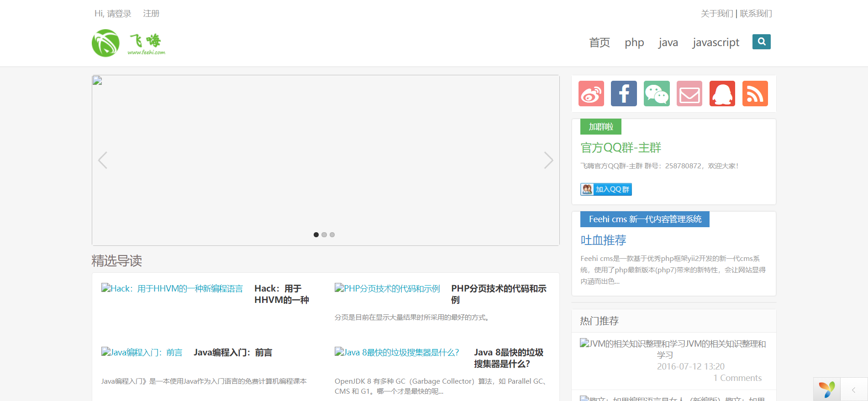Open the 吐血推荐 heading link
Image resolution: width=868 pixels, height=401 pixels.
[x=603, y=240]
